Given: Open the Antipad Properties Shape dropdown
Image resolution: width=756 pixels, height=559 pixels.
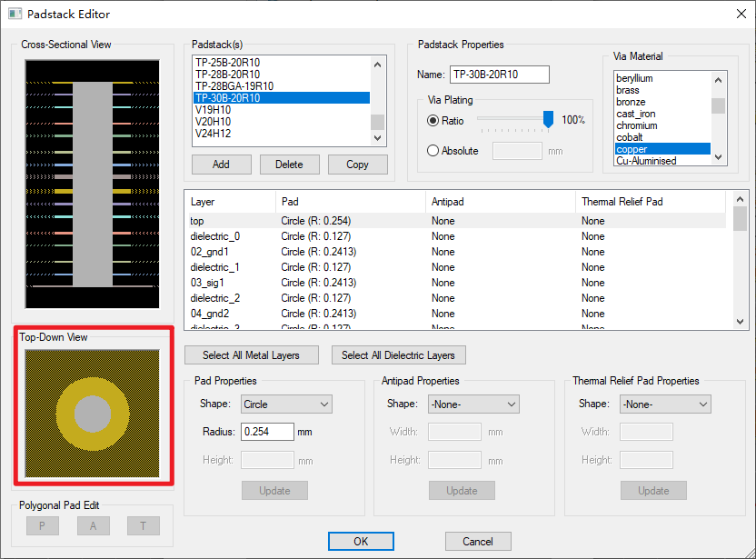Looking at the screenshot, I should tap(473, 404).
